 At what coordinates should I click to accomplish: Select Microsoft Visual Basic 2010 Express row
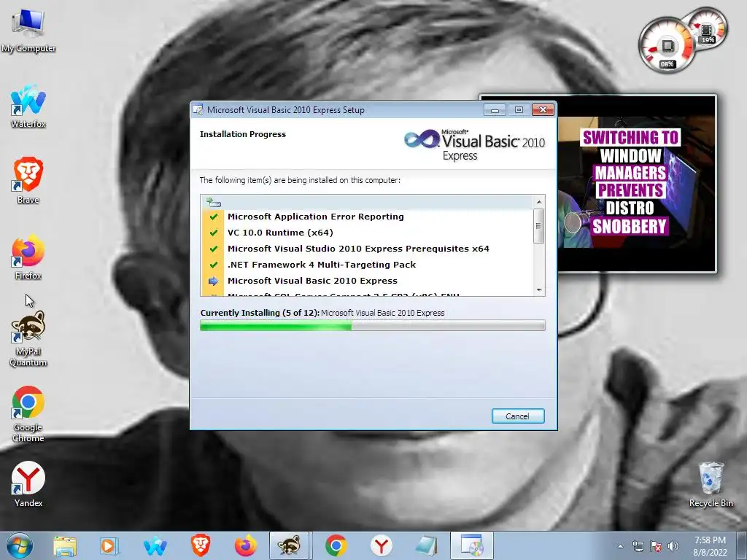(367, 281)
